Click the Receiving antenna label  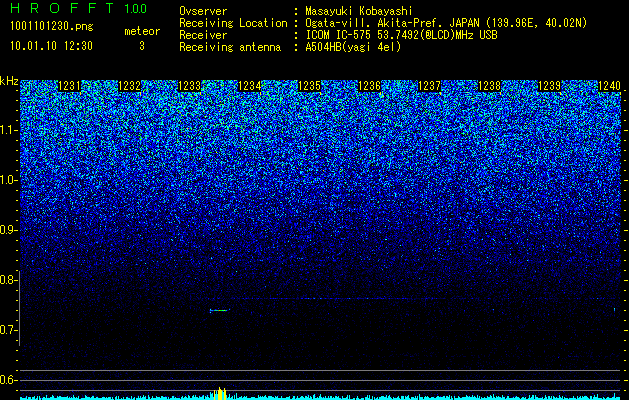click(x=230, y=47)
